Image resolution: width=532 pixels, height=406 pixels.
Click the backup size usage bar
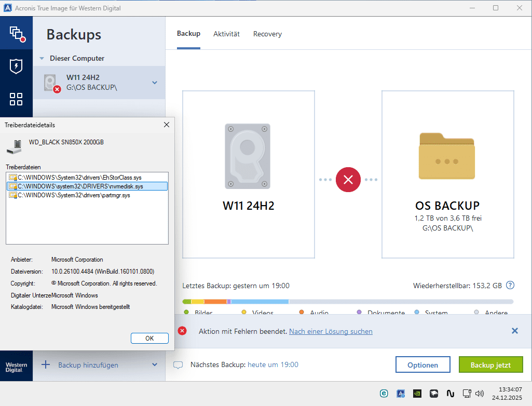348,302
